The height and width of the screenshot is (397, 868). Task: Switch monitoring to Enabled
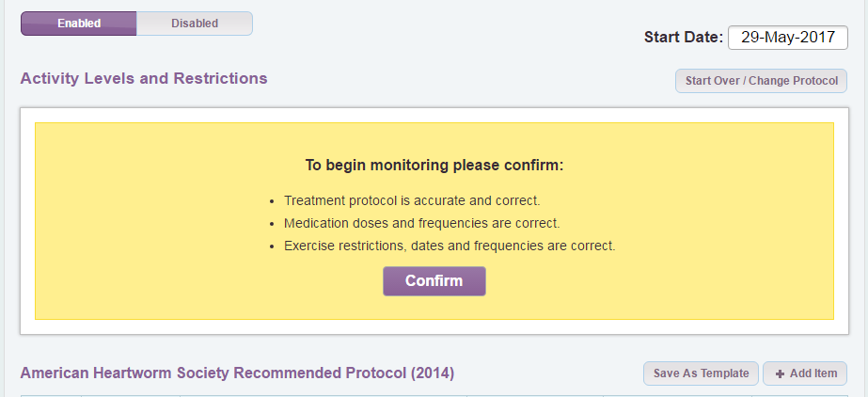pyautogui.click(x=79, y=24)
